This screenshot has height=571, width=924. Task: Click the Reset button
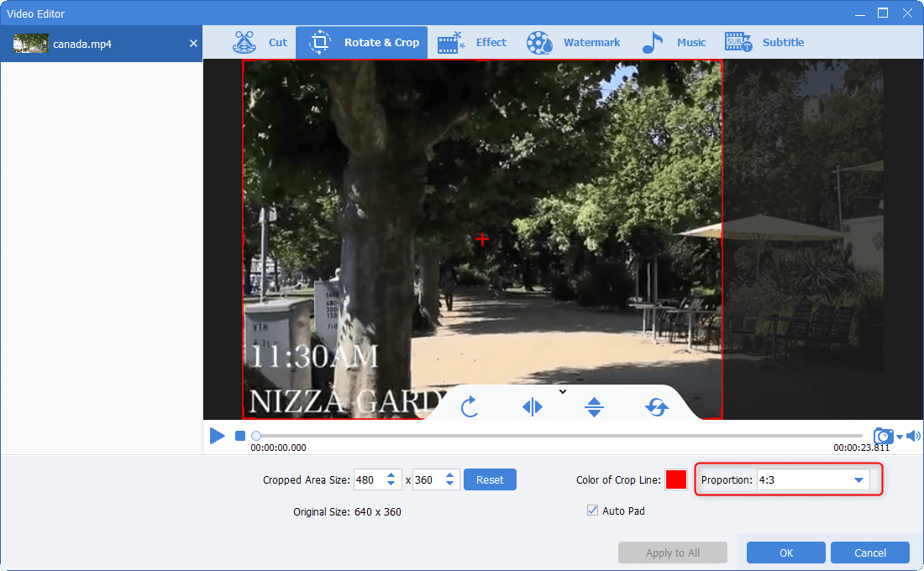tap(490, 480)
